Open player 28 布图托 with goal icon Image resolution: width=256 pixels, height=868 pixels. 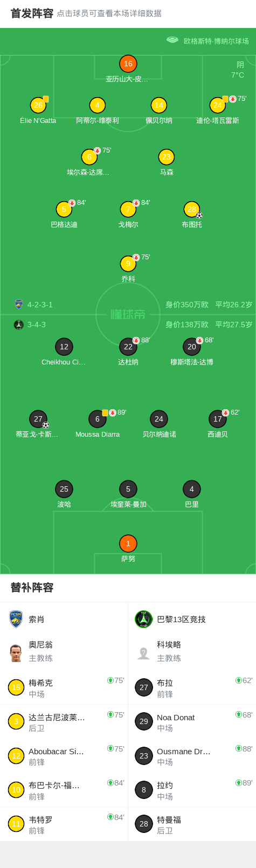[x=191, y=209]
